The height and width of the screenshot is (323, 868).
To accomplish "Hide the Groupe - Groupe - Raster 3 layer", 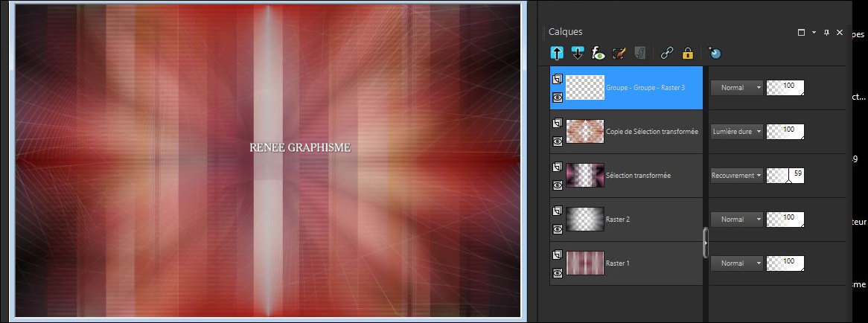I will coord(558,97).
